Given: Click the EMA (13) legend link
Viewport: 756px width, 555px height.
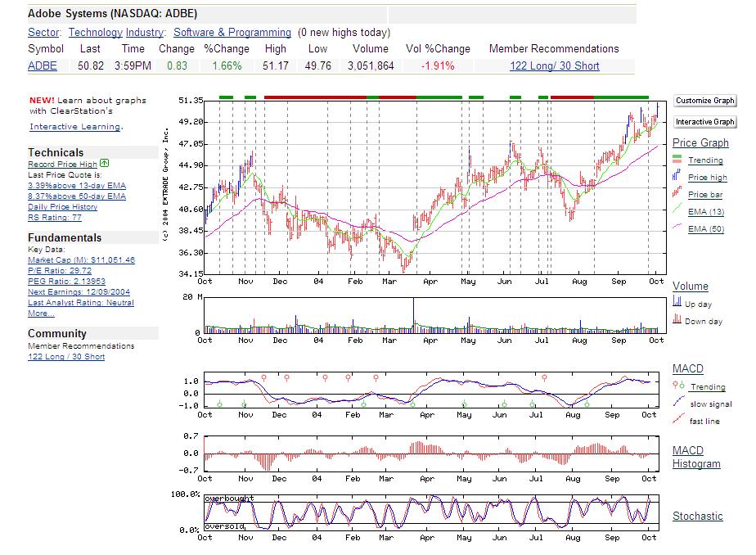Looking at the screenshot, I should pos(706,212).
